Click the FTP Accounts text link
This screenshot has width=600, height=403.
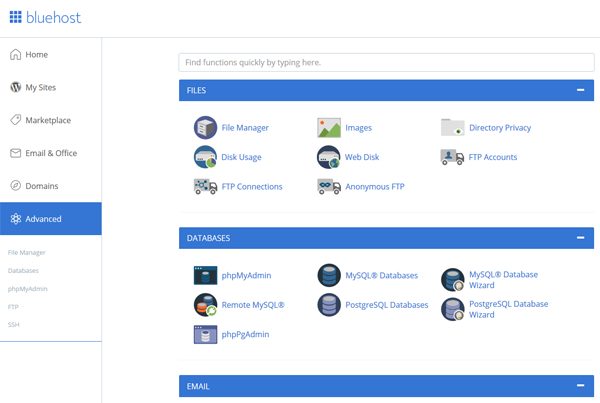tap(493, 157)
